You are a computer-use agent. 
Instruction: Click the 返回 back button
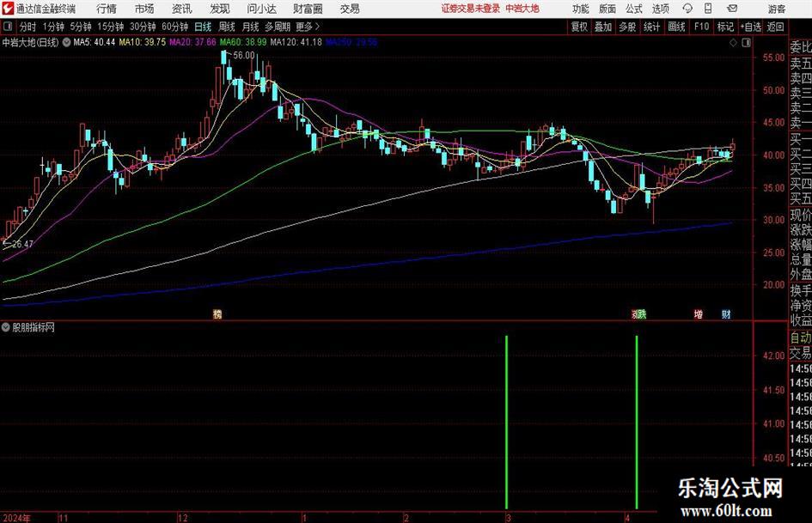pyautogui.click(x=775, y=27)
